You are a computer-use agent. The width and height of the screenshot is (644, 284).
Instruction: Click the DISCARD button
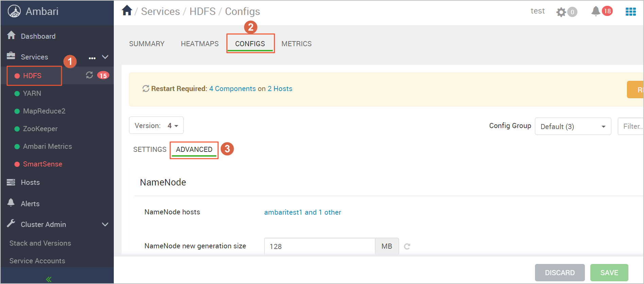click(560, 272)
